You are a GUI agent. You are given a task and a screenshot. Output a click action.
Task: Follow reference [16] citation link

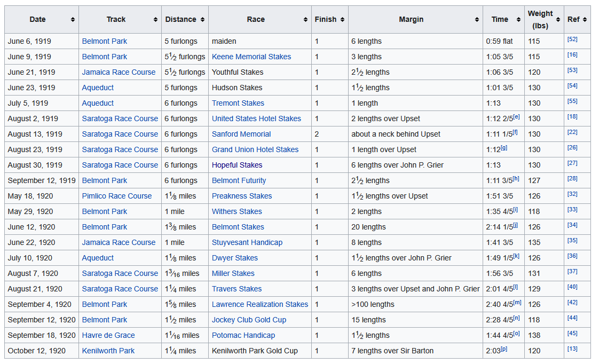tap(572, 54)
